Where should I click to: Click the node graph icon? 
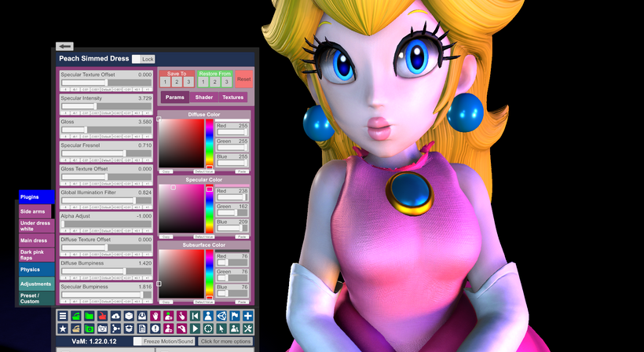pos(115,328)
